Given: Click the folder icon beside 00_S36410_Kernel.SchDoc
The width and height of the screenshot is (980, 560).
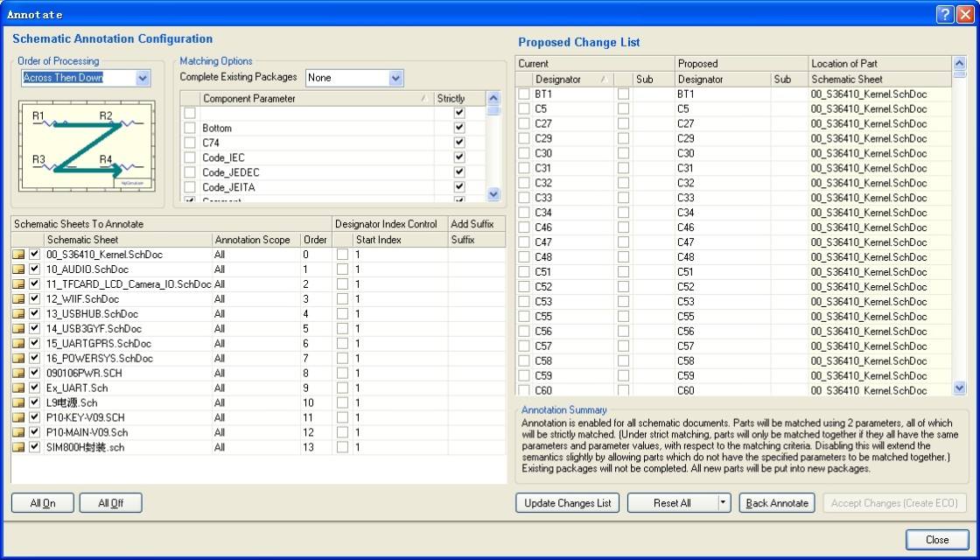Looking at the screenshot, I should (18, 255).
